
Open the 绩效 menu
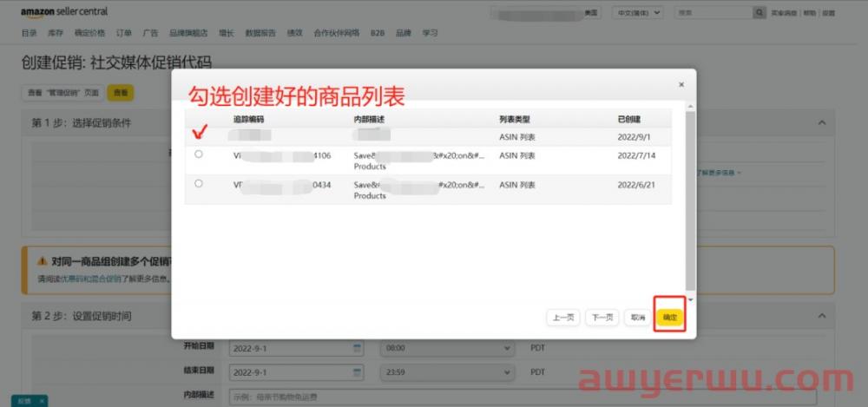tap(294, 33)
